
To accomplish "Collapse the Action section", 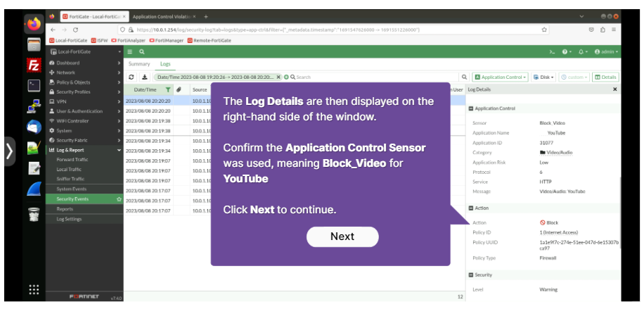I will 471,208.
